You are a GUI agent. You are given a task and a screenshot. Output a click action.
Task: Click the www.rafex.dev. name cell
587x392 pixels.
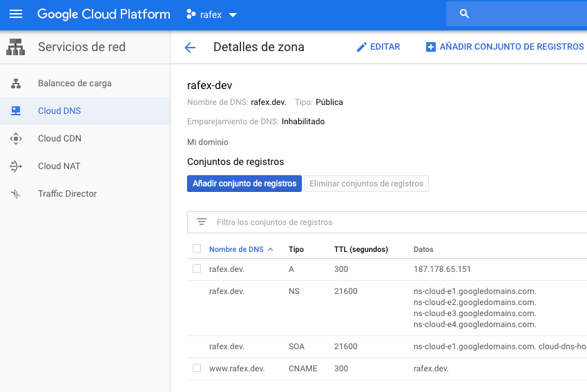tap(237, 369)
